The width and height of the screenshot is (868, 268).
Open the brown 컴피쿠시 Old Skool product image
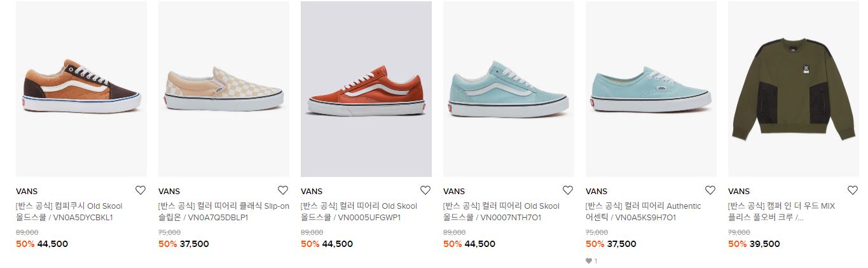click(81, 89)
